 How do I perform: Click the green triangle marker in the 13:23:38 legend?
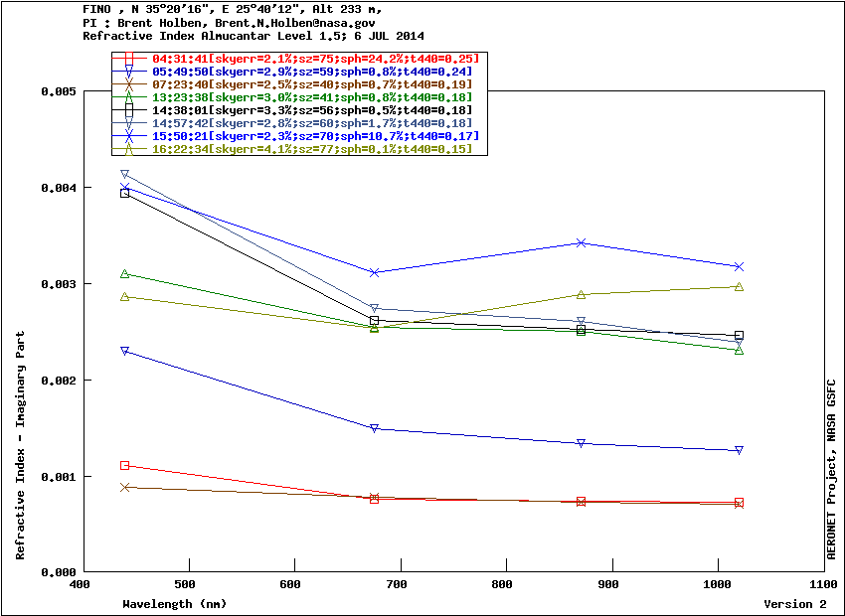(x=128, y=97)
